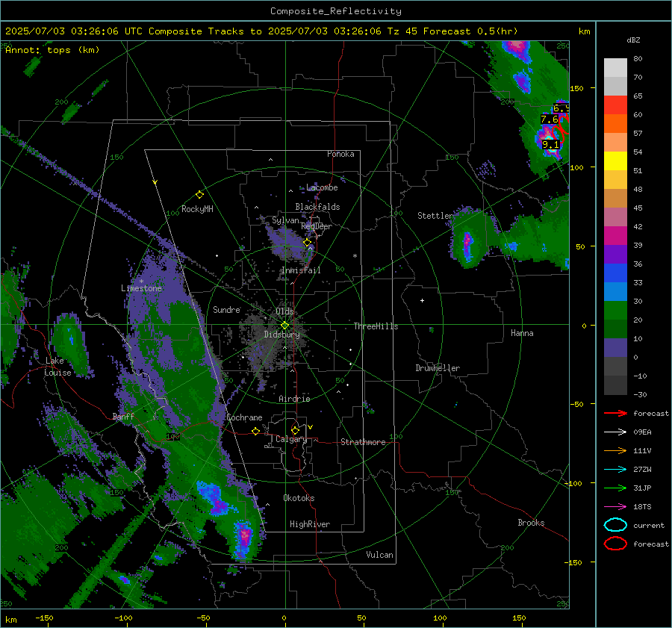Click the Hanna town label
The height and width of the screenshot is (628, 672).
[x=522, y=333]
